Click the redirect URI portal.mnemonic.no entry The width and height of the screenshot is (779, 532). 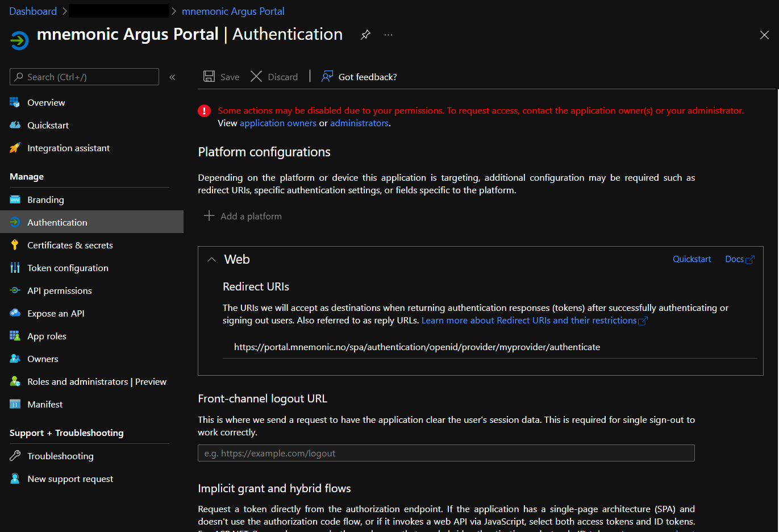click(x=417, y=347)
